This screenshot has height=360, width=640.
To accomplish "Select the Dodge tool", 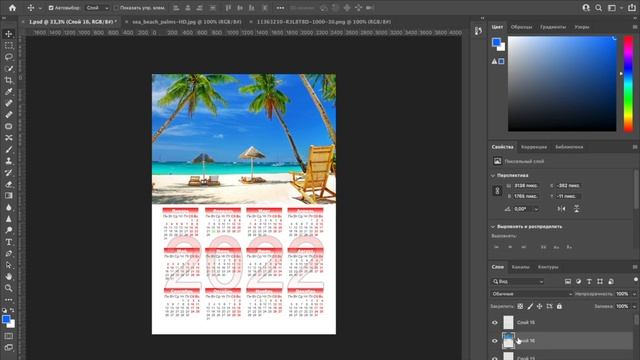I will point(9,230).
